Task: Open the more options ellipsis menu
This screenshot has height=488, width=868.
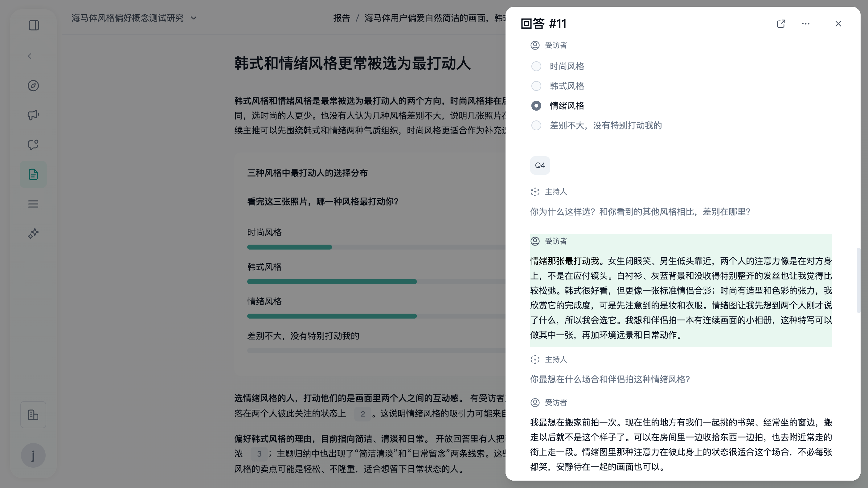Action: coord(806,24)
